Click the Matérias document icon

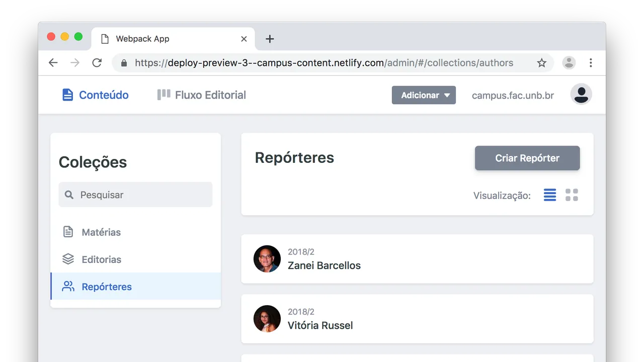(x=68, y=232)
